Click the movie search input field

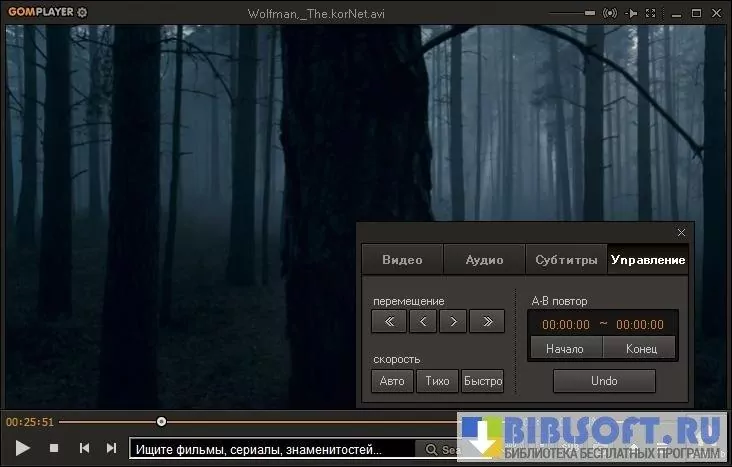point(270,450)
